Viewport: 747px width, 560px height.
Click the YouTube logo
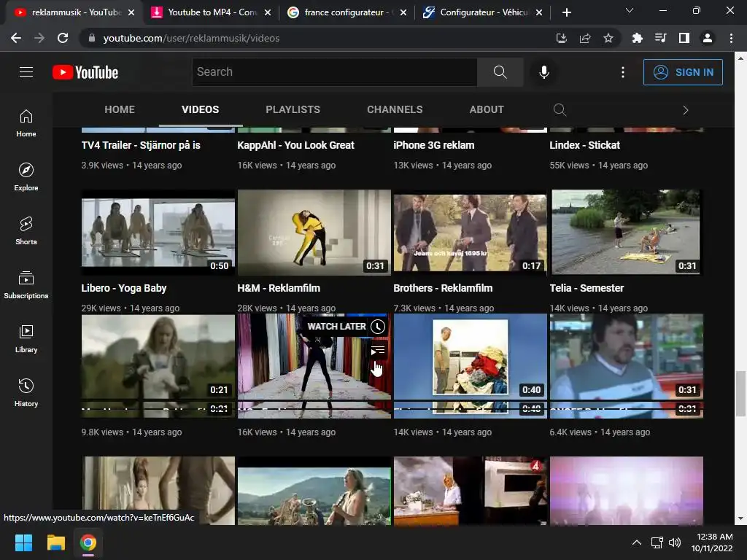[85, 72]
